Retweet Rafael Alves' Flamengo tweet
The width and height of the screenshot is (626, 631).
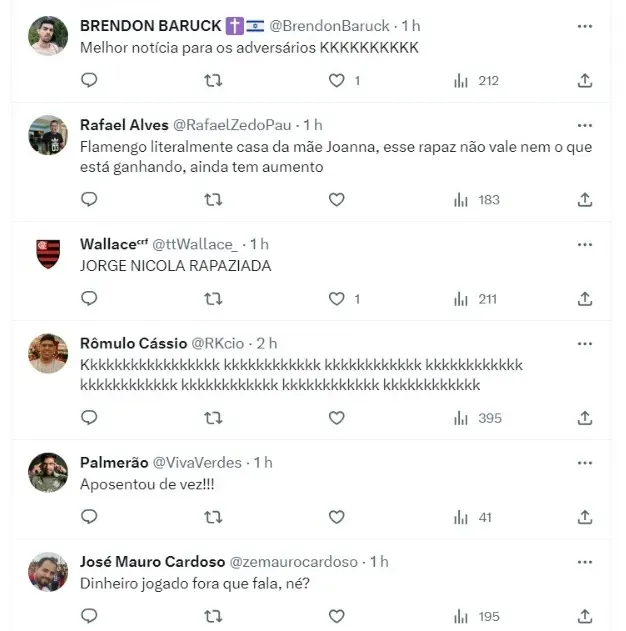[213, 199]
